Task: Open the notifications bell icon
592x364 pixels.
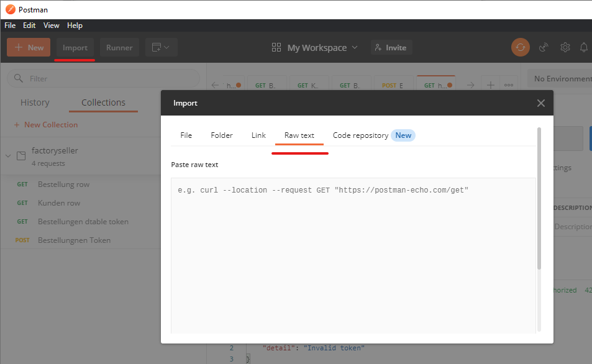Action: click(584, 48)
